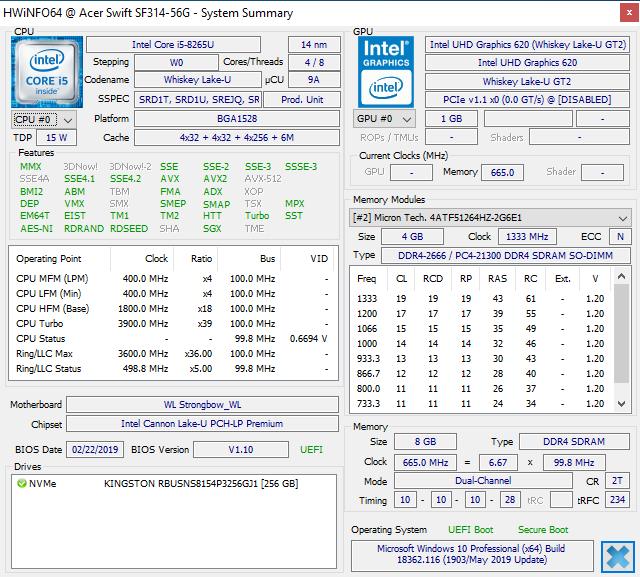Click the WL Strongbow_WL motherboard field
Image resolution: width=640 pixels, height=577 pixels.
(202, 405)
